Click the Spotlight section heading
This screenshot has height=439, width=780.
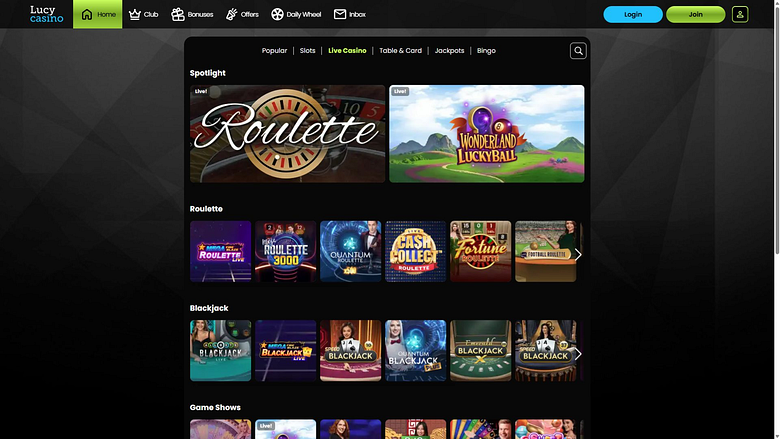click(x=207, y=73)
